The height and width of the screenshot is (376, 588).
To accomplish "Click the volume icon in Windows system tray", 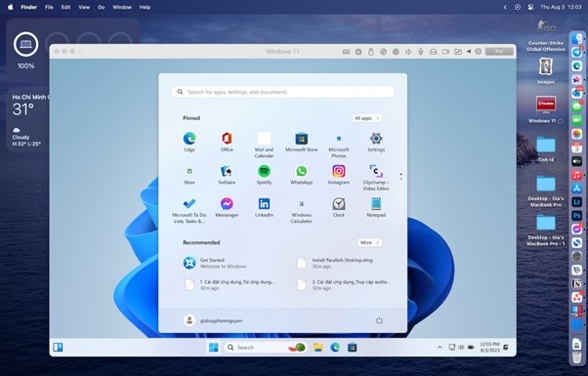I will point(461,348).
